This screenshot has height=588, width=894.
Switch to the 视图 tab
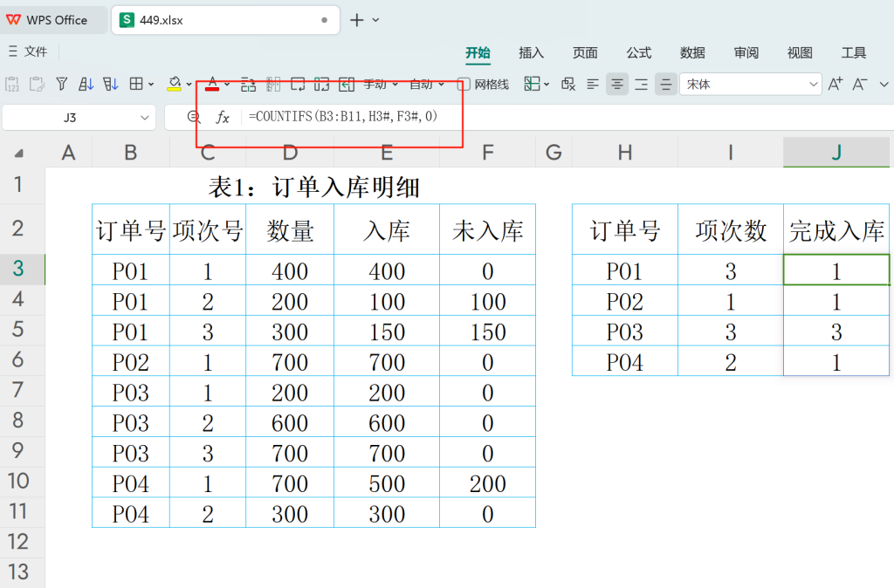[800, 53]
